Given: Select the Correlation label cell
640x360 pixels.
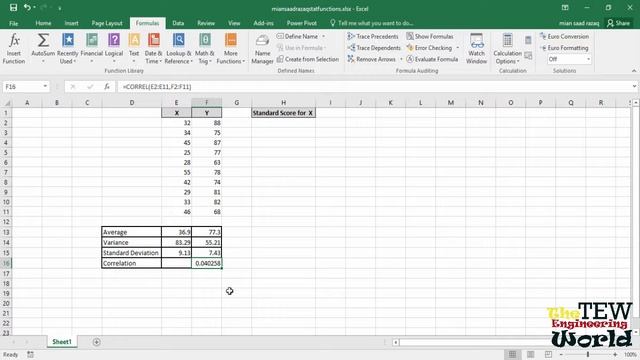Looking at the screenshot, I should (x=131, y=263).
